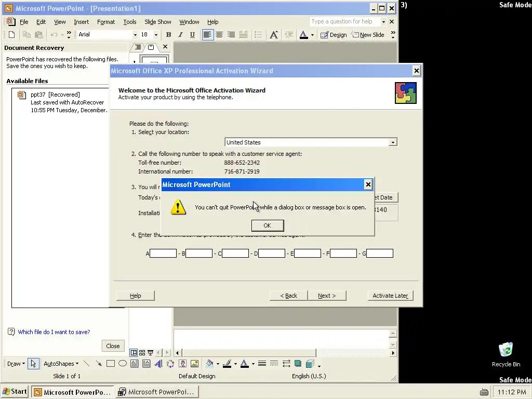This screenshot has height=399, width=532.
Task: Select the Oval drawing tool
Action: click(x=123, y=364)
